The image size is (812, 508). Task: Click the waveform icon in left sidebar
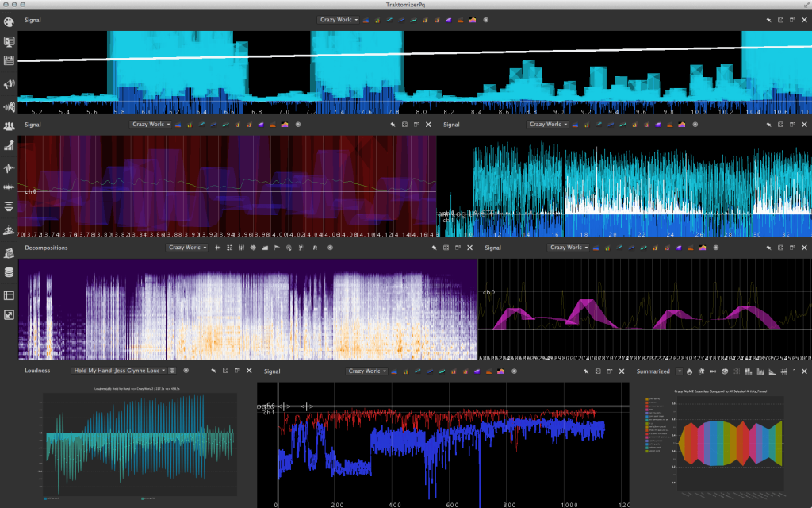(x=10, y=167)
